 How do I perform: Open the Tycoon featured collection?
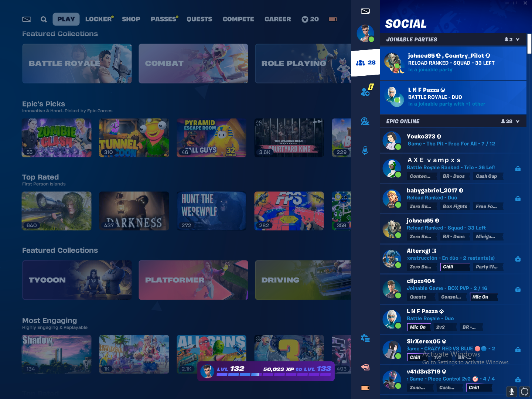[x=77, y=280]
